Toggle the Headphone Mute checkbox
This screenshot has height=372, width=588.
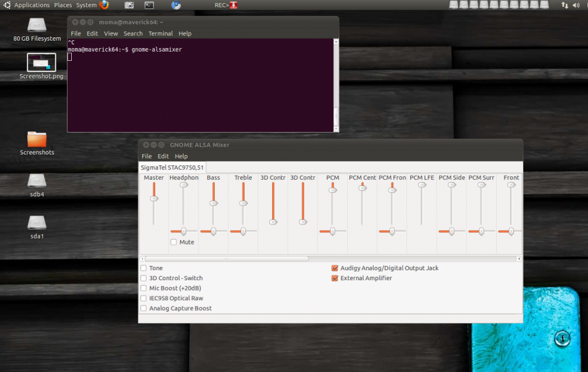click(173, 242)
